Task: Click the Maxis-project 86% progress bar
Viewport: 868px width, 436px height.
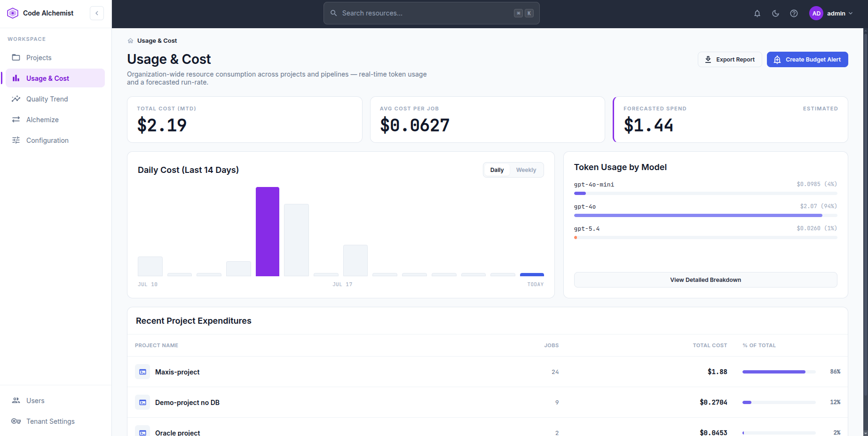Action: [x=779, y=372]
